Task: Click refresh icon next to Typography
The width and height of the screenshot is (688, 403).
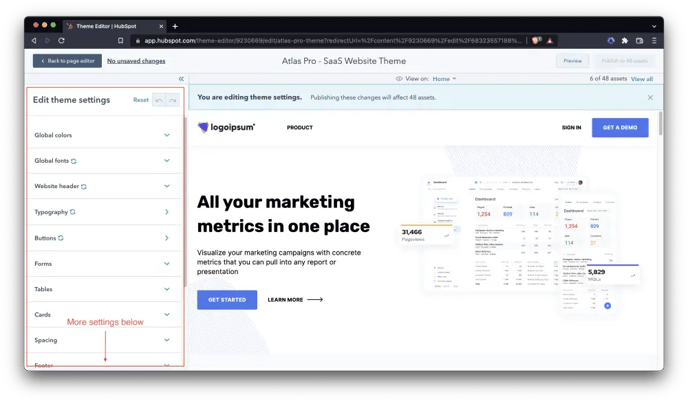Action: point(73,212)
